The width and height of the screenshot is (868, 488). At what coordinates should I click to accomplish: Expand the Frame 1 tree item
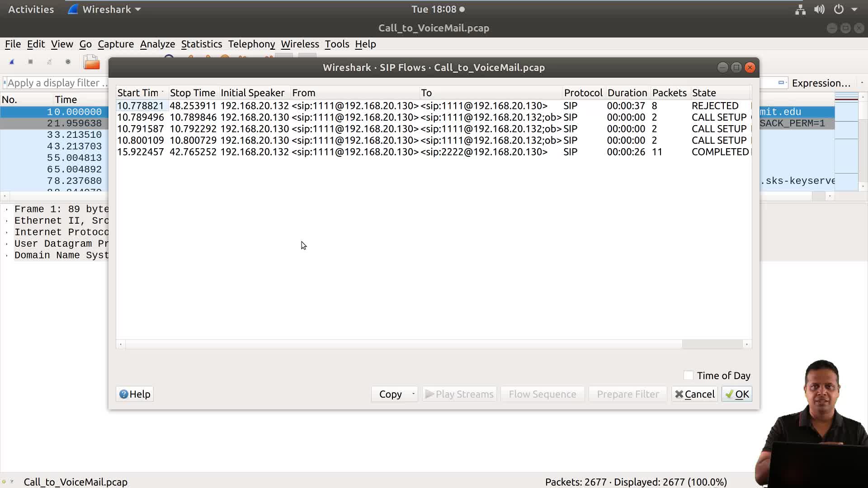coord(6,209)
